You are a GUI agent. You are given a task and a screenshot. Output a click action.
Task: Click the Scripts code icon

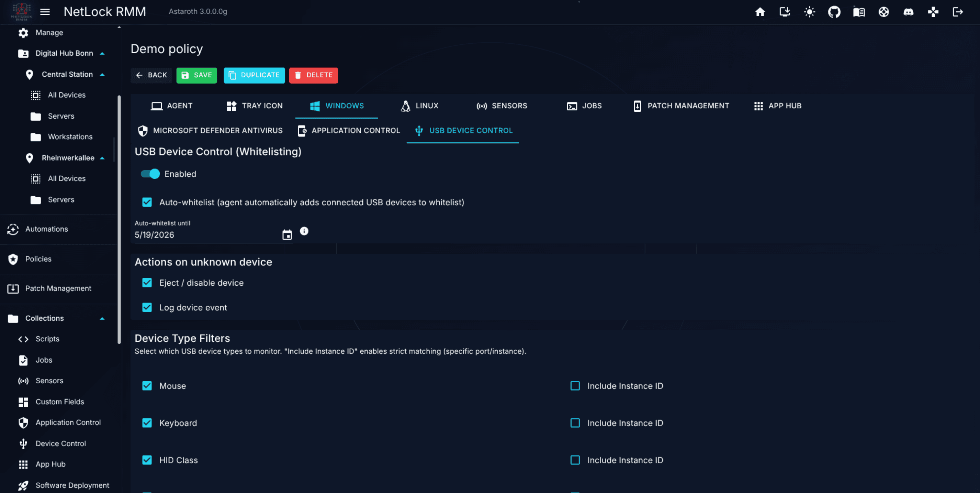pos(23,339)
